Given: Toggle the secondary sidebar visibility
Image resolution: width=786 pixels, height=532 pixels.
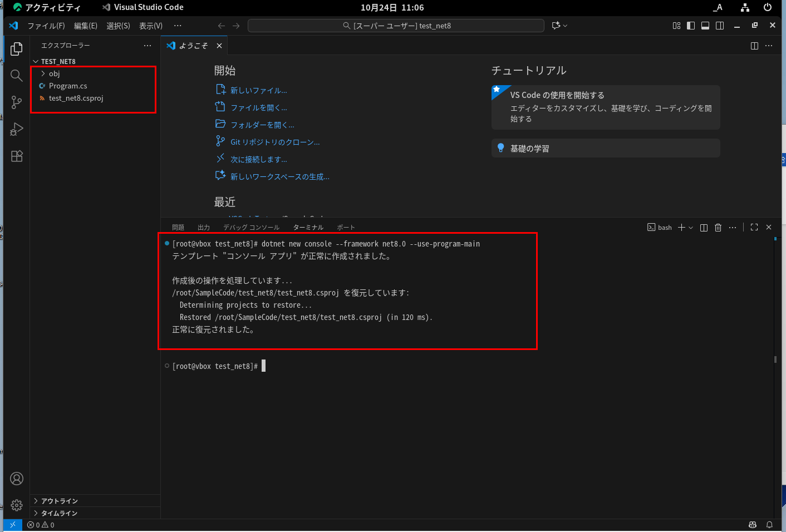Looking at the screenshot, I should point(720,26).
